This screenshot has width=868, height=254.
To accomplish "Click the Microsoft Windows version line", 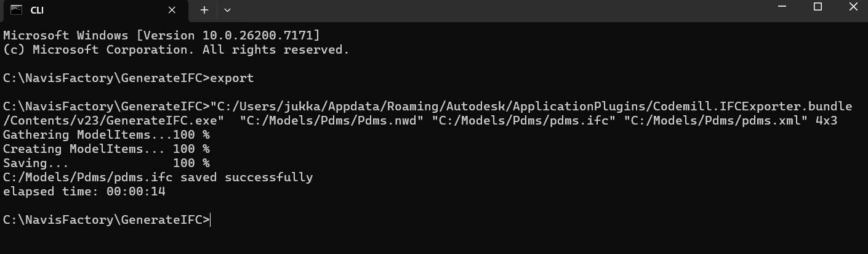I will 161,36.
